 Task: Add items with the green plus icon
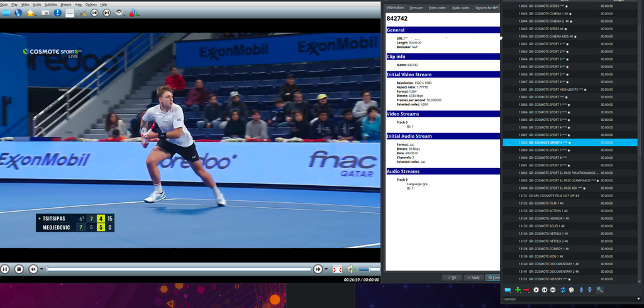[x=518, y=290]
